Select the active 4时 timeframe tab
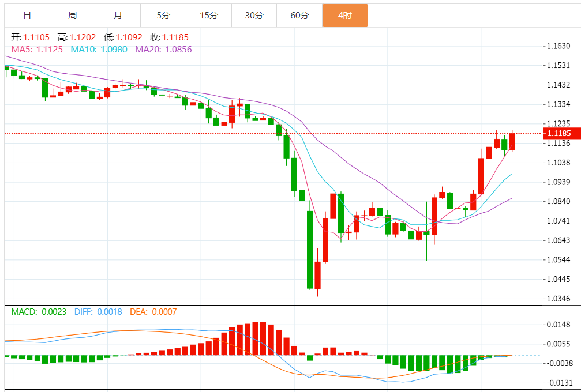 coord(345,16)
